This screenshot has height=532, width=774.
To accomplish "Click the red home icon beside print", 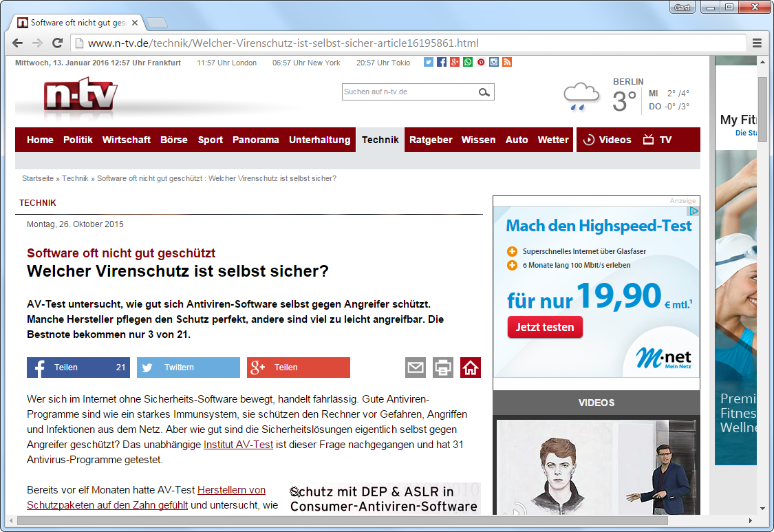I will point(471,368).
